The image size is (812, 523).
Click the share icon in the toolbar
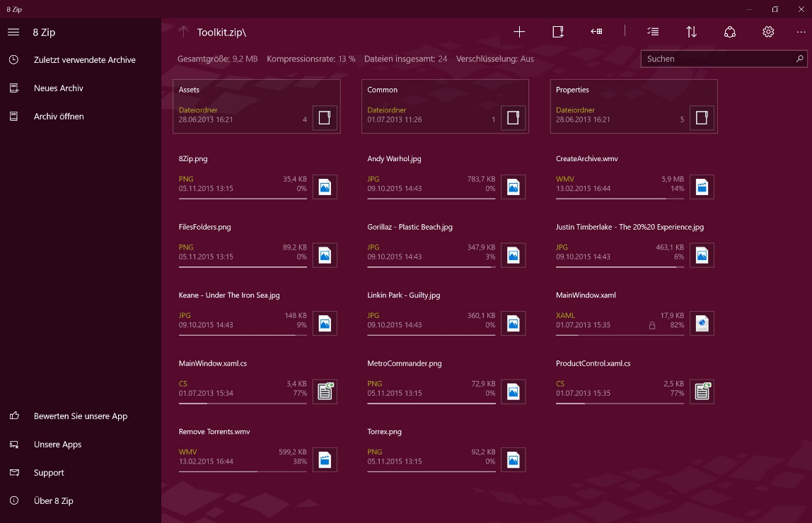click(x=730, y=32)
